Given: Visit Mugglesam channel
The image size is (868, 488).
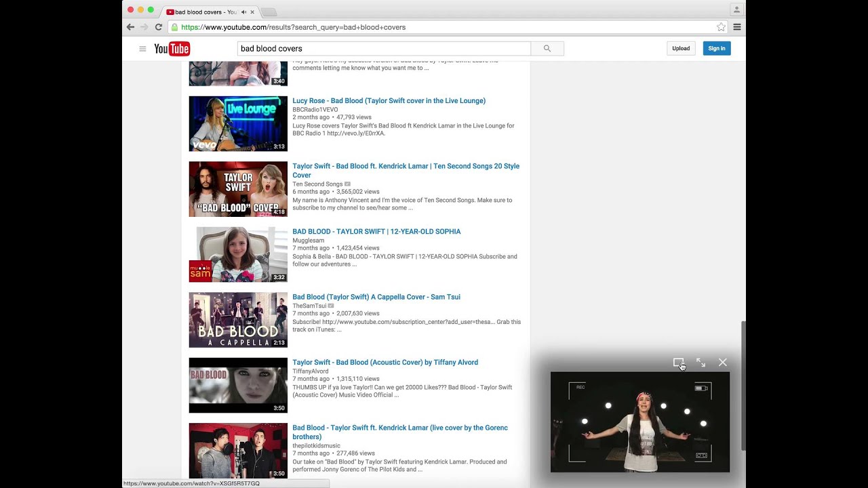Looking at the screenshot, I should 309,241.
